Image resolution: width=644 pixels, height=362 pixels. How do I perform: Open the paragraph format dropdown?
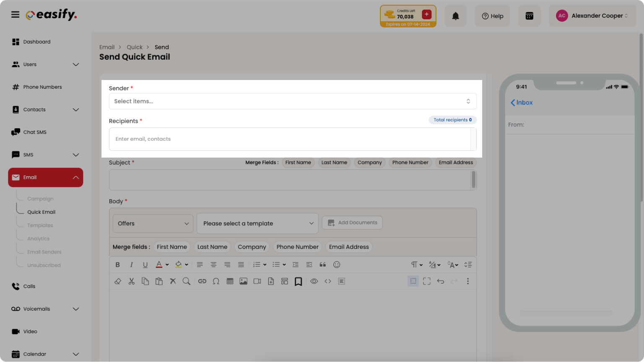417,265
